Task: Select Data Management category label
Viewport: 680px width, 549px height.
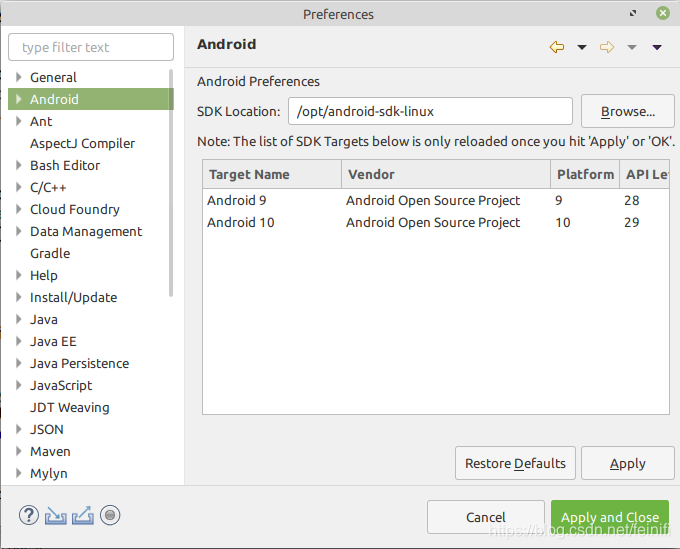Action: [86, 232]
